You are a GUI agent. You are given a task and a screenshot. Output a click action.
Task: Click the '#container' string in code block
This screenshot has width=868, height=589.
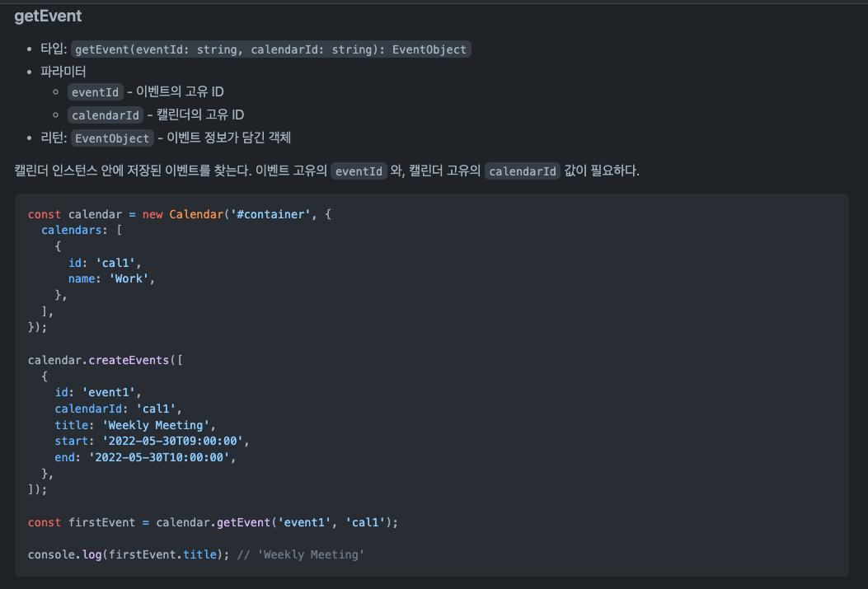(x=272, y=214)
